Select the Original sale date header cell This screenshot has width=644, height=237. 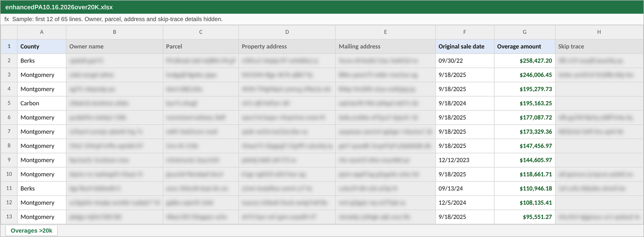coord(464,46)
